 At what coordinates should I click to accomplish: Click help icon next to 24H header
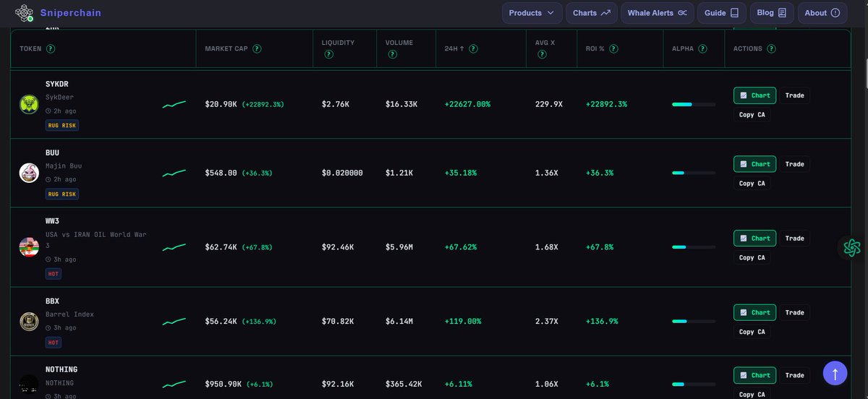(473, 49)
